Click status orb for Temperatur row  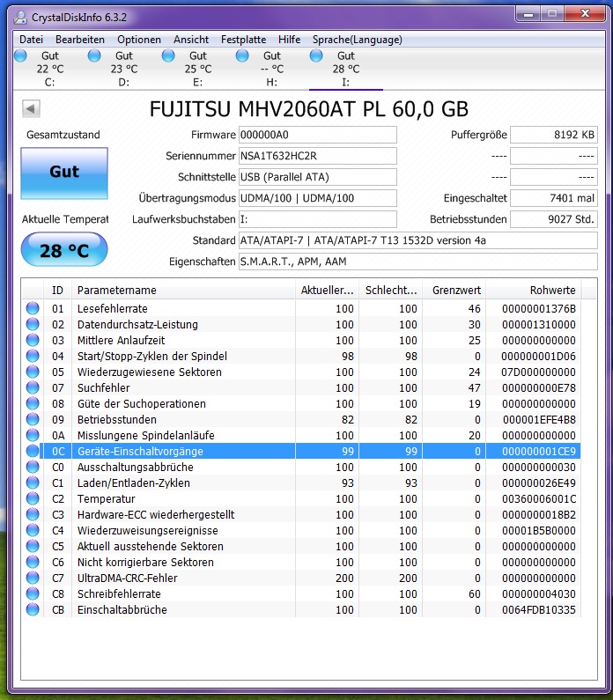click(33, 498)
